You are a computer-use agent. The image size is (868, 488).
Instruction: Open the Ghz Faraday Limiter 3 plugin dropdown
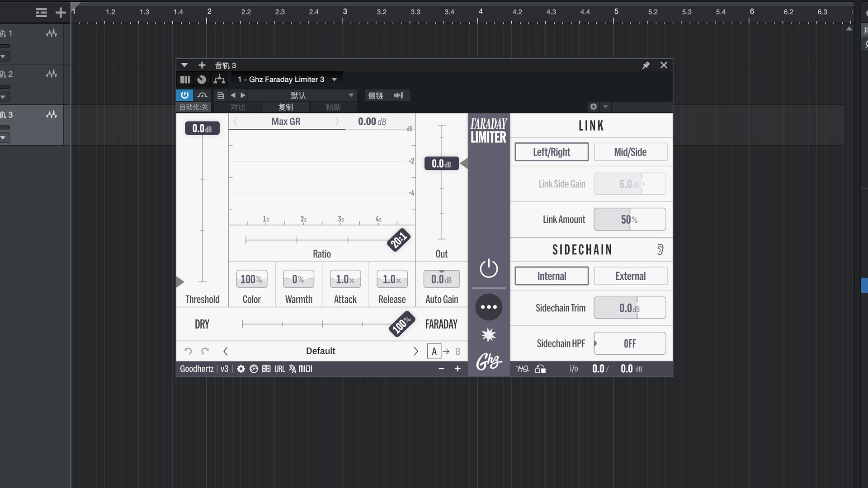tap(334, 80)
